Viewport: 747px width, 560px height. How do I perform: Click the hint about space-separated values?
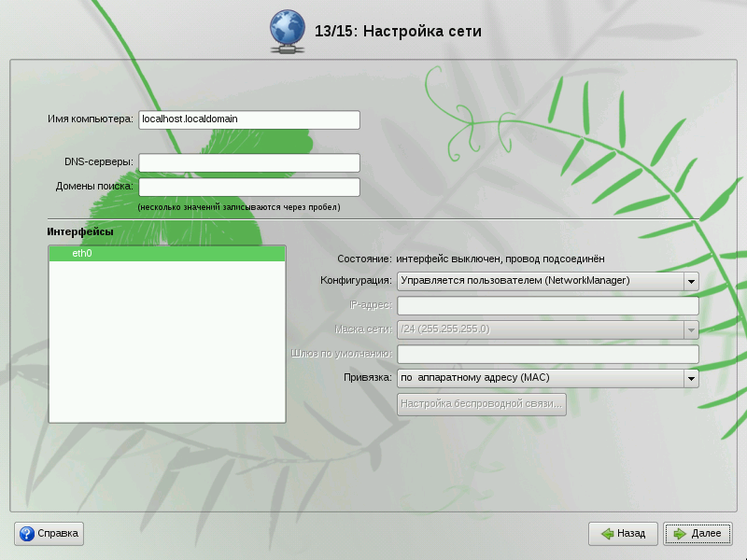(239, 206)
